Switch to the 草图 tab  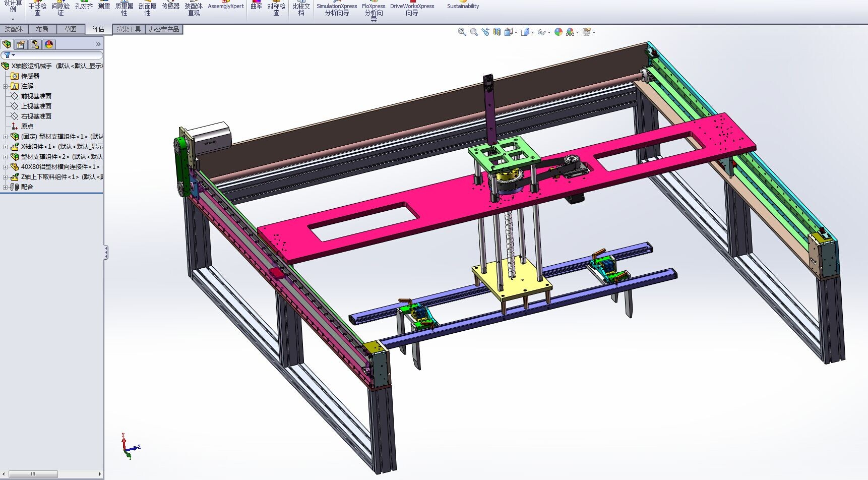tap(71, 29)
